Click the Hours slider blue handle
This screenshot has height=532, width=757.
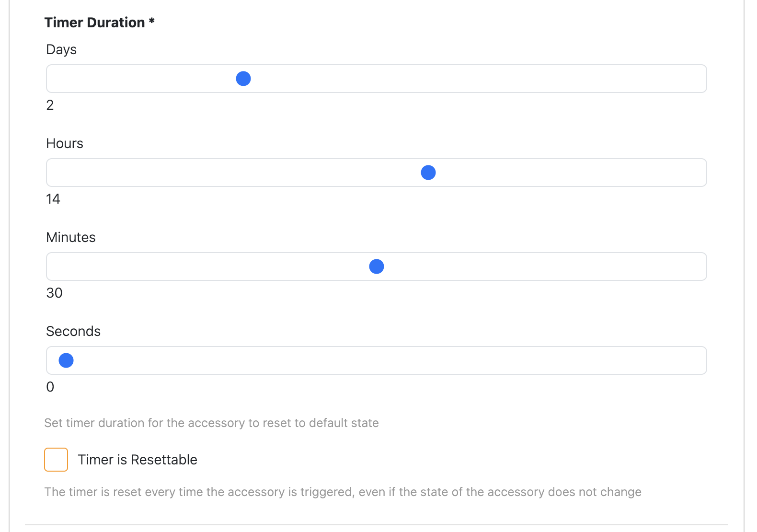[428, 173]
